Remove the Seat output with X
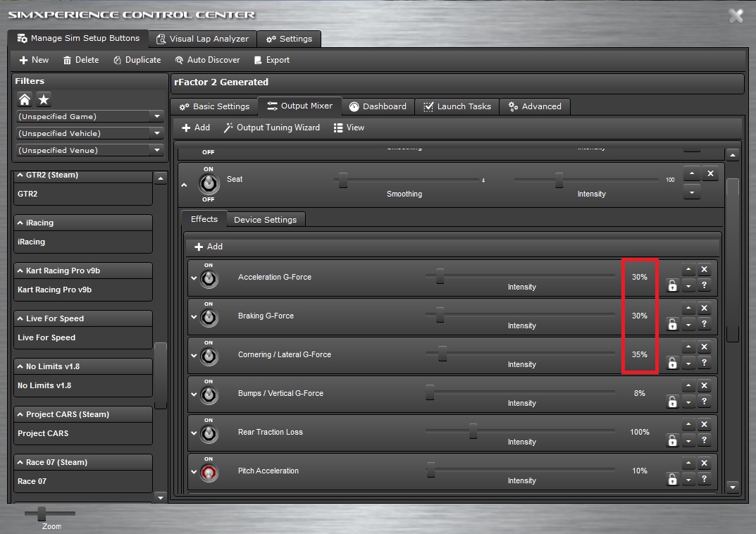The width and height of the screenshot is (756, 534). [711, 173]
